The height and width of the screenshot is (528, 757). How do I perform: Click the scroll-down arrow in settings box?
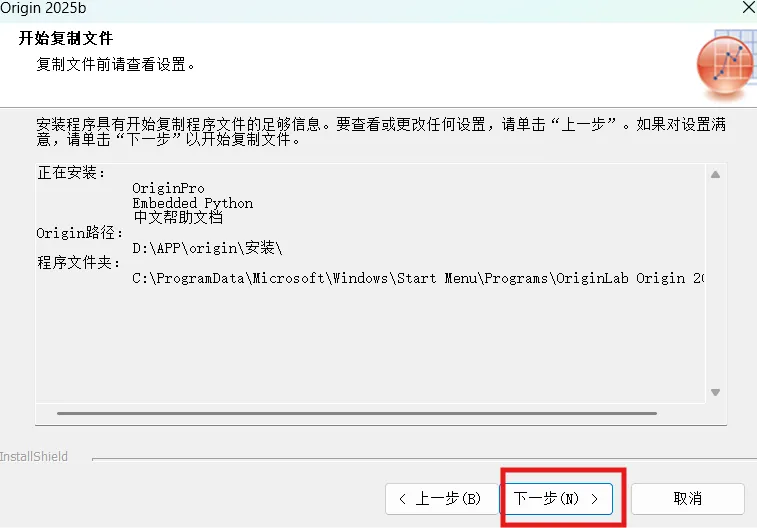click(715, 392)
